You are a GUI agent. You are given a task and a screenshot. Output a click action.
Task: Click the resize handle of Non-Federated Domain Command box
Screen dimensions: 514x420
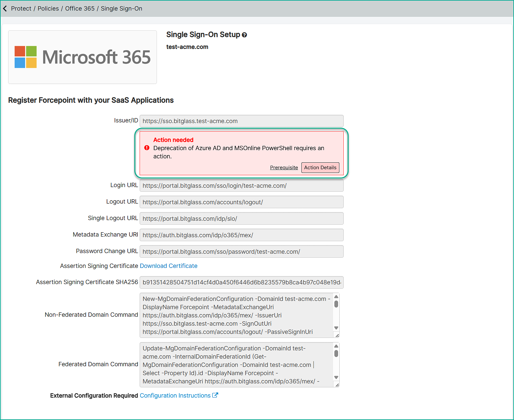(337, 335)
